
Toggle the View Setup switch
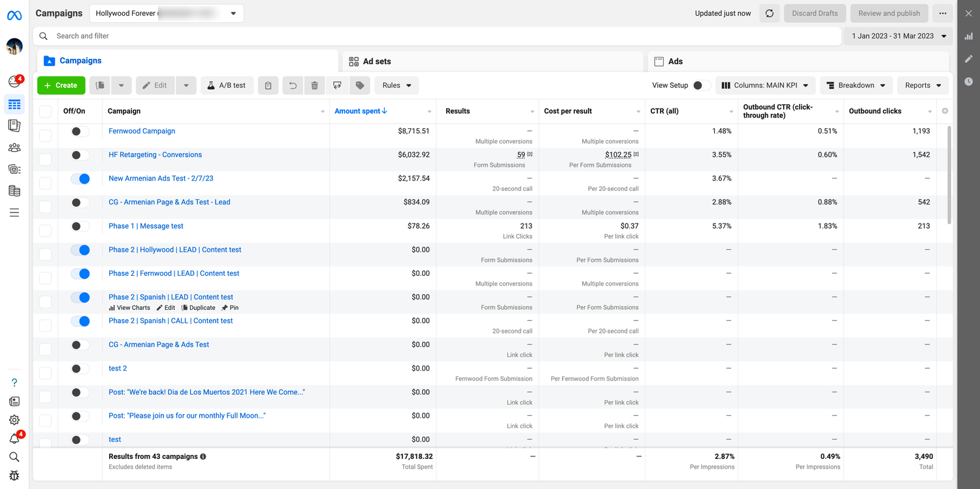coord(702,86)
